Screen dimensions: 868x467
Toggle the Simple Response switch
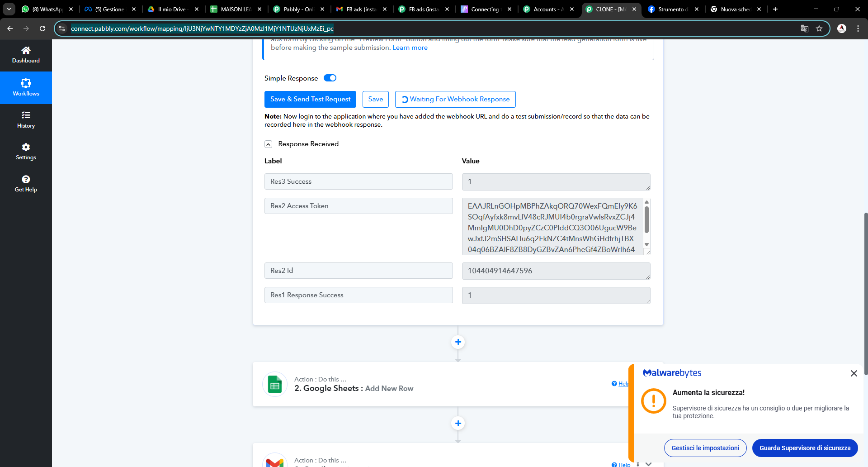(330, 78)
